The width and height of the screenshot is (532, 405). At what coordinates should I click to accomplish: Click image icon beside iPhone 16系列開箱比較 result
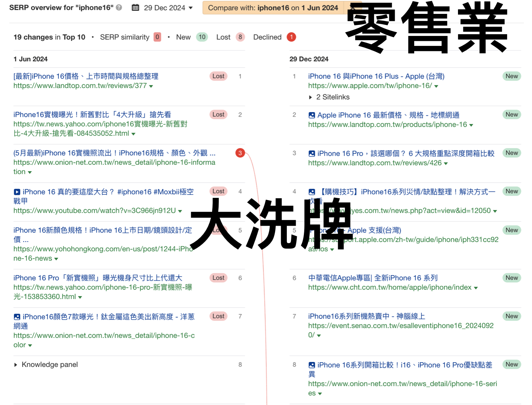pyautogui.click(x=312, y=365)
